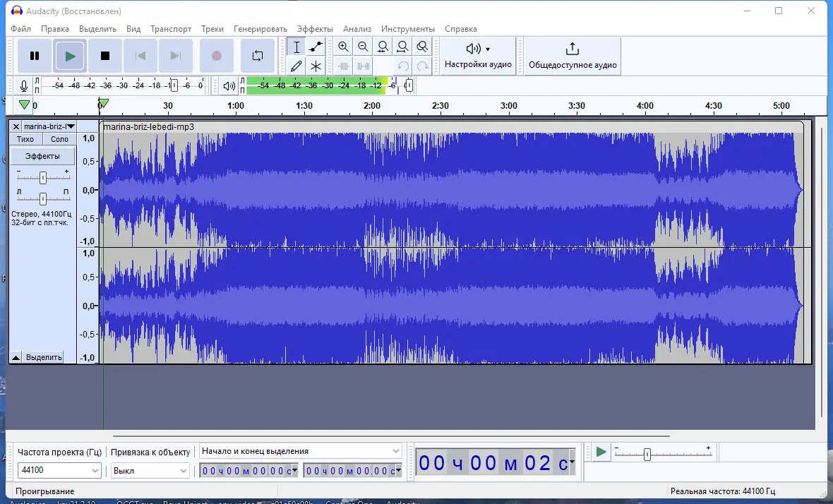The image size is (833, 504).
Task: Open the marina-briz track dropdown menu
Action: click(x=49, y=126)
